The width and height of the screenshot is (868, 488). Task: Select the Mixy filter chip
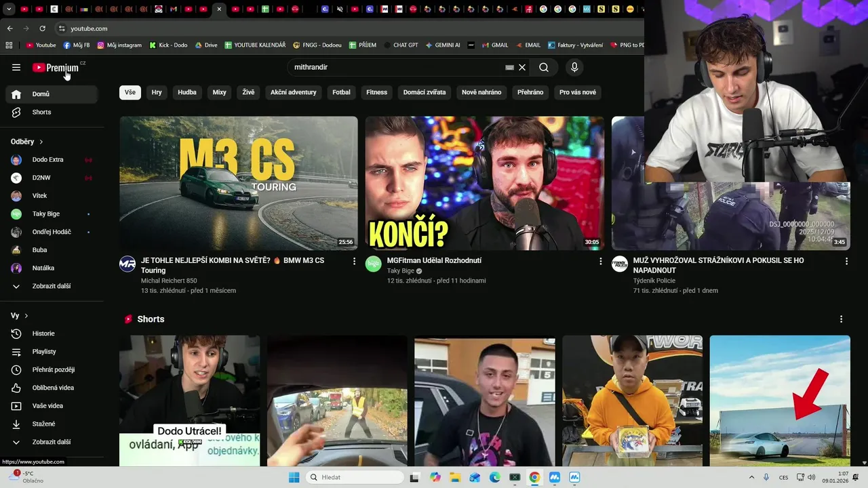click(x=220, y=92)
